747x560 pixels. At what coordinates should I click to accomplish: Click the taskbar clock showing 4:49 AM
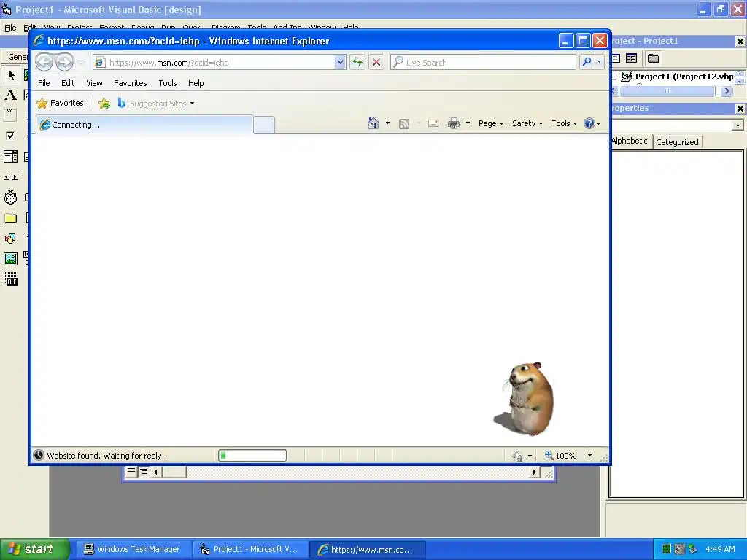pos(720,549)
